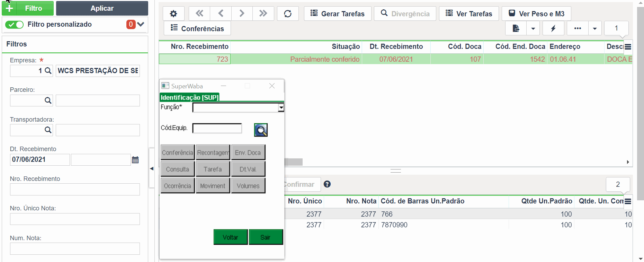
Task: Click the personalized filter count badge 0
Action: [x=131, y=24]
